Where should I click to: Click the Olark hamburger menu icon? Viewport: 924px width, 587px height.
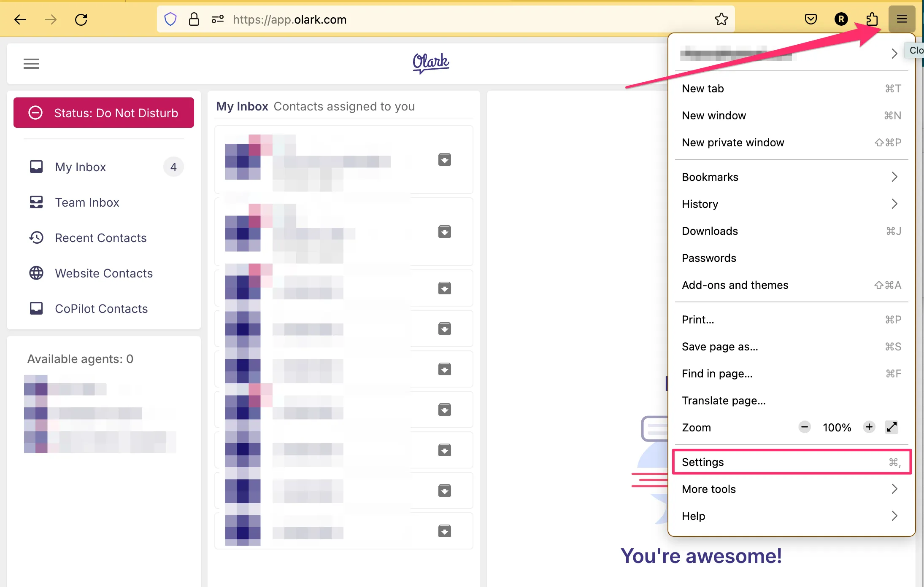tap(31, 63)
